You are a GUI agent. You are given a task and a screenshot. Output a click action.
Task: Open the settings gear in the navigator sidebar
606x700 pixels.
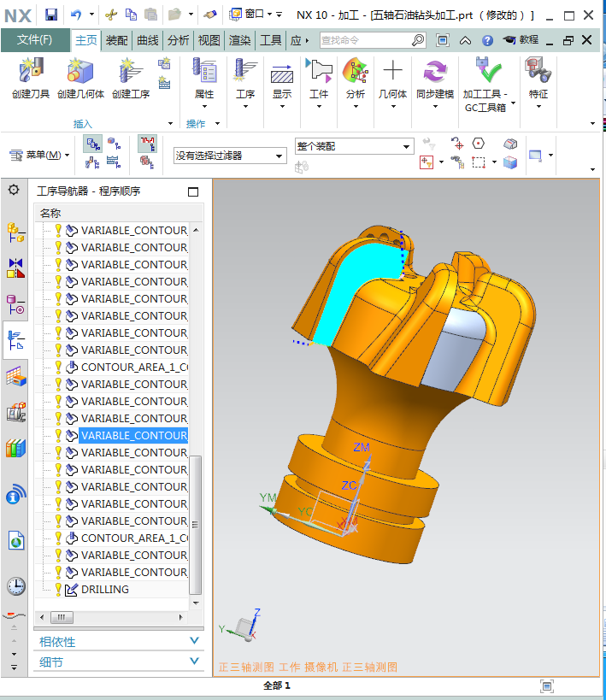tap(14, 190)
